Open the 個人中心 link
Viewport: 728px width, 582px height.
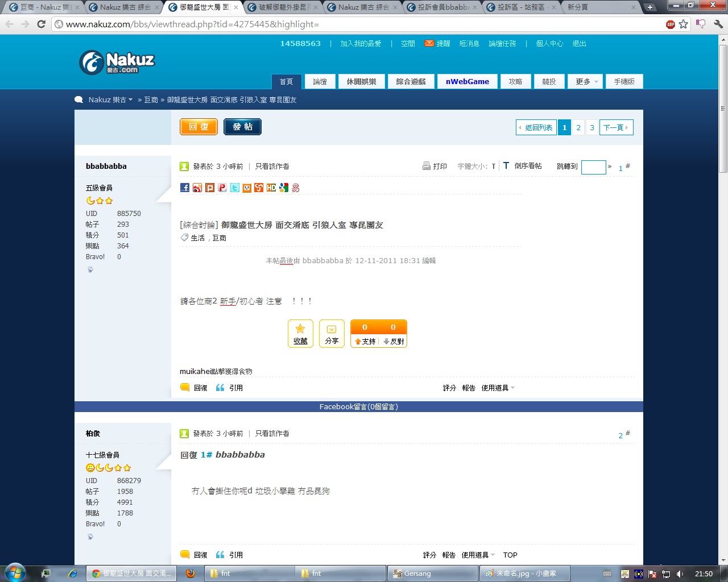[x=549, y=44]
